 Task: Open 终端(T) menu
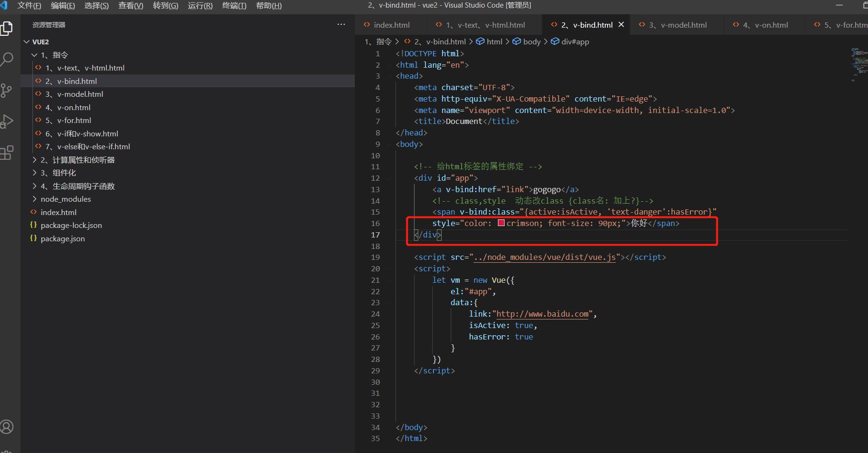coord(234,6)
